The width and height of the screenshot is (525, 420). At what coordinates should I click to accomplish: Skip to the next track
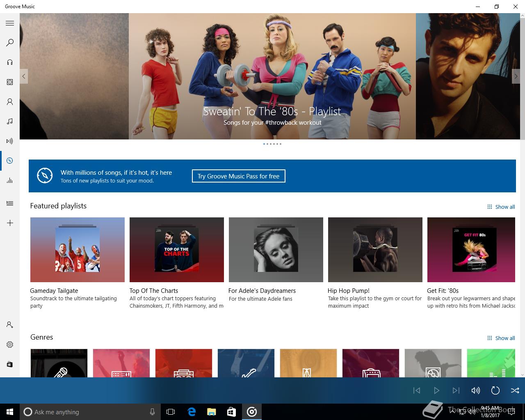456,390
